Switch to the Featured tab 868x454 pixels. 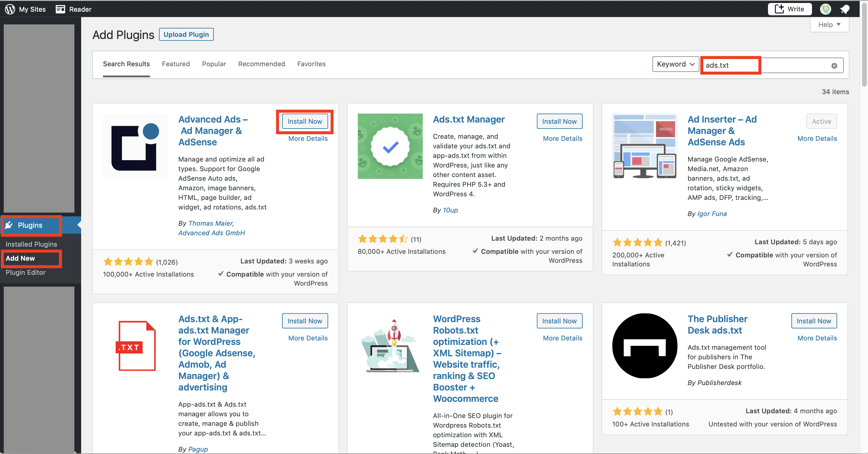click(176, 64)
